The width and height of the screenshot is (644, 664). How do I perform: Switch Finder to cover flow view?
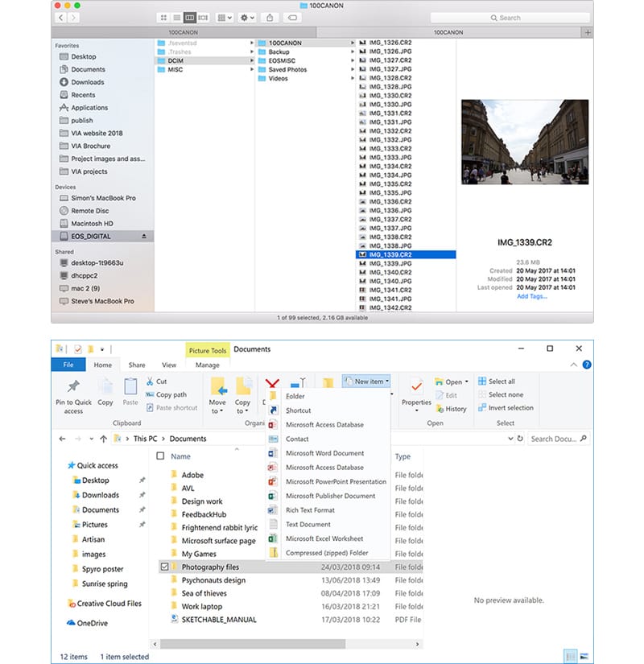pyautogui.click(x=203, y=18)
